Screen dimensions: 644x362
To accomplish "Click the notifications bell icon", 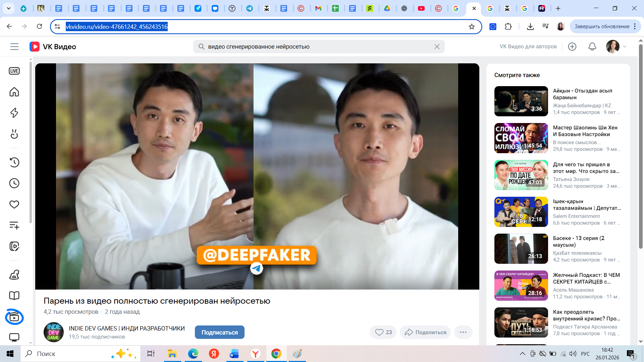I will click(x=592, y=47).
